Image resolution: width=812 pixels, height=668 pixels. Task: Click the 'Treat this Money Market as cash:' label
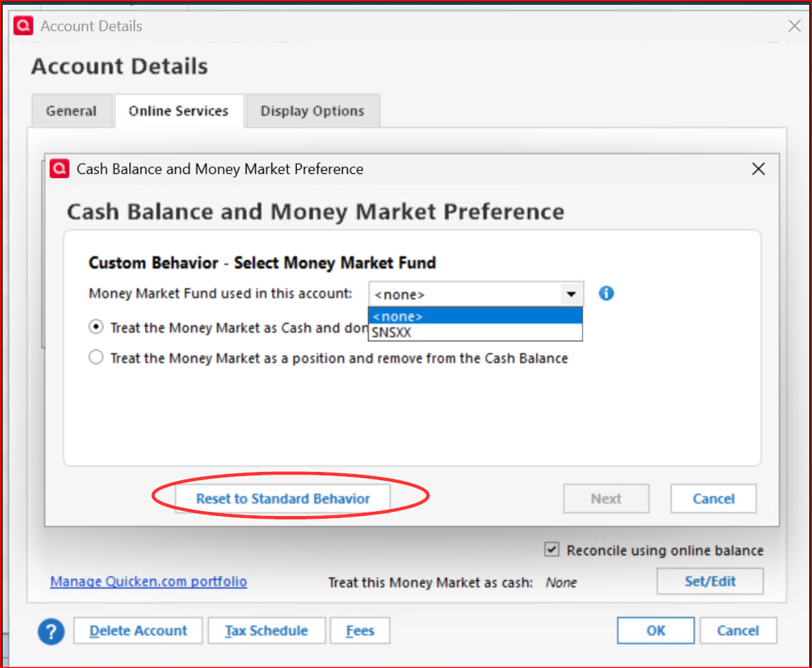point(430,583)
